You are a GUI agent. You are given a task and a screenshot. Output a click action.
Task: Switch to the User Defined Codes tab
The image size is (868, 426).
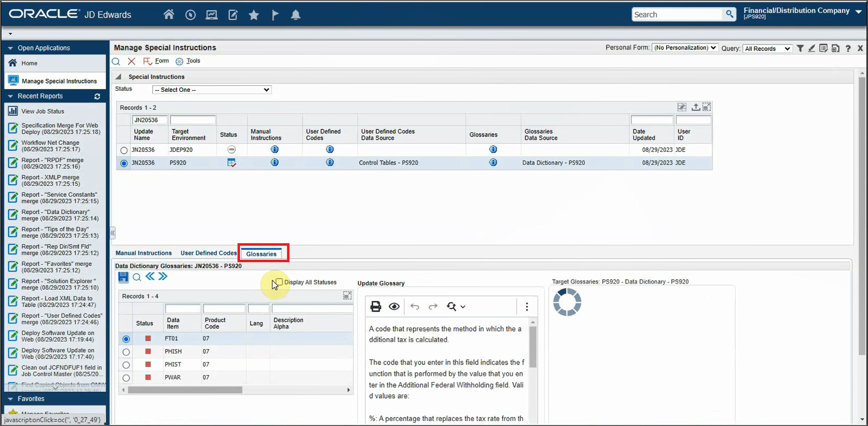pyautogui.click(x=208, y=253)
